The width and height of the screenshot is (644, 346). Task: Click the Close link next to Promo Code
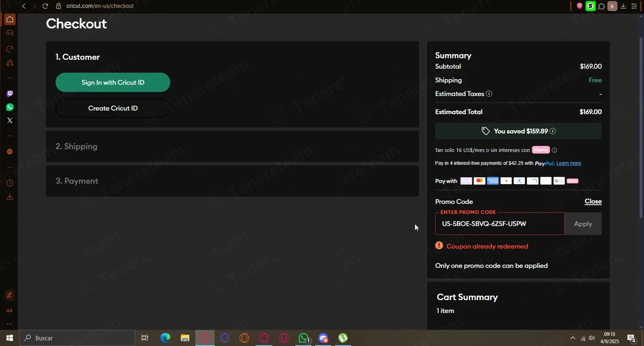(593, 201)
